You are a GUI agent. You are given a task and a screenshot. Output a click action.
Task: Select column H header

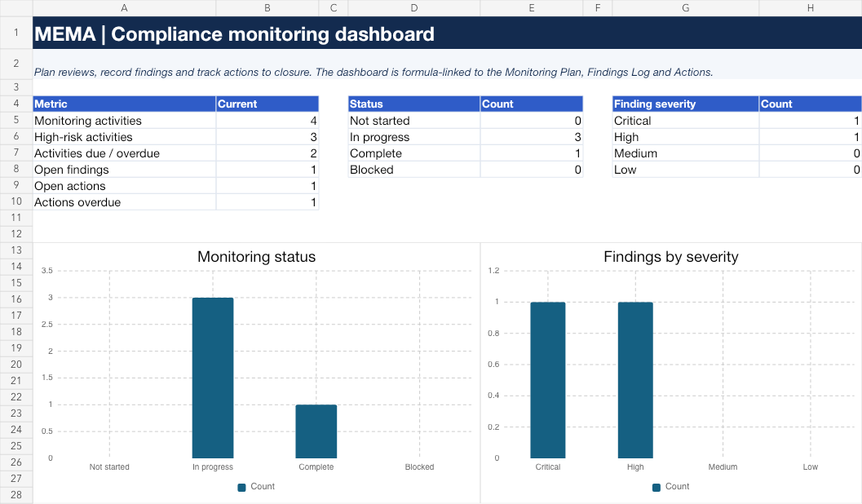[x=811, y=7]
